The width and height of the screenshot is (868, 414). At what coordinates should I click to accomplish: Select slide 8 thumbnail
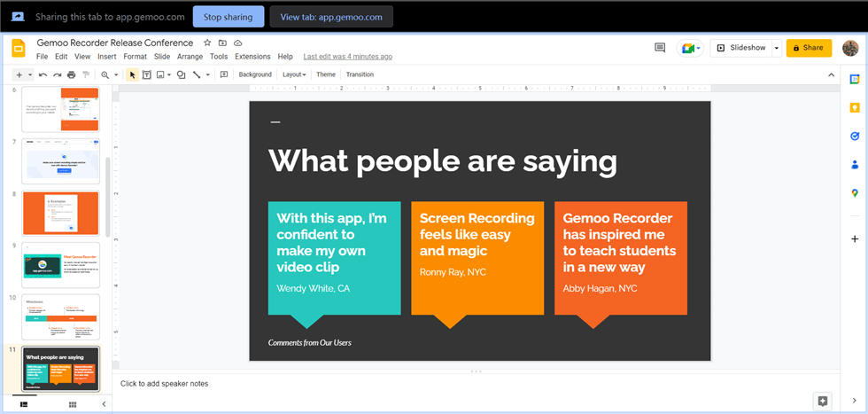tap(61, 213)
